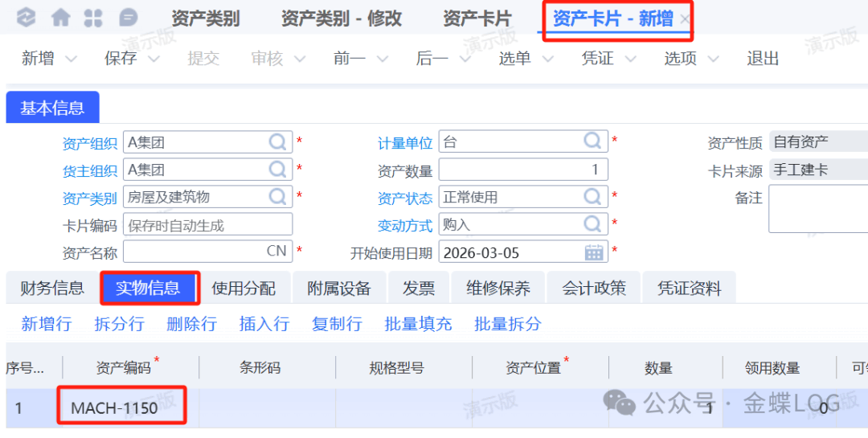Click the search icon in 计量单位 field
The width and height of the screenshot is (868, 438).
point(593,142)
